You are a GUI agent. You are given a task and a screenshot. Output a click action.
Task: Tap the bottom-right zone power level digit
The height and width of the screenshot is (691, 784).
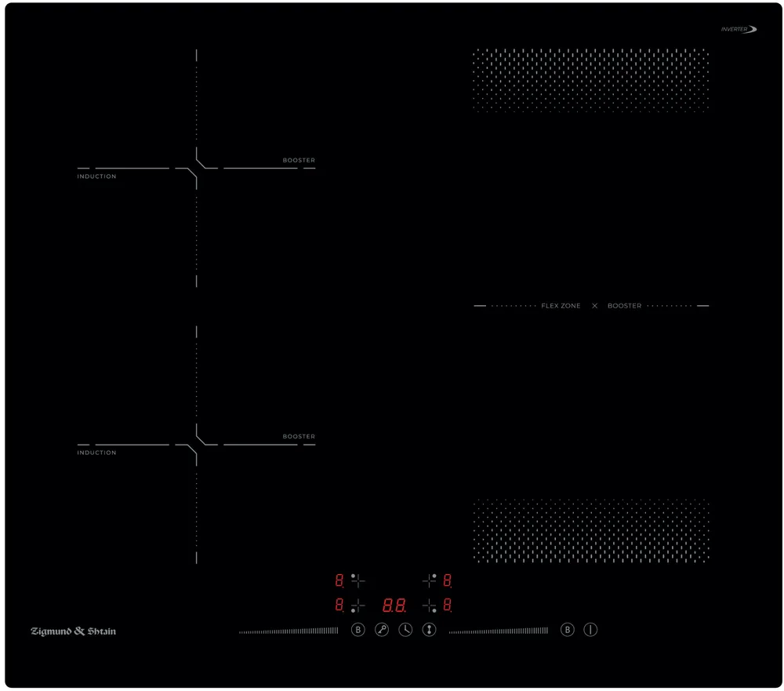tap(447, 606)
